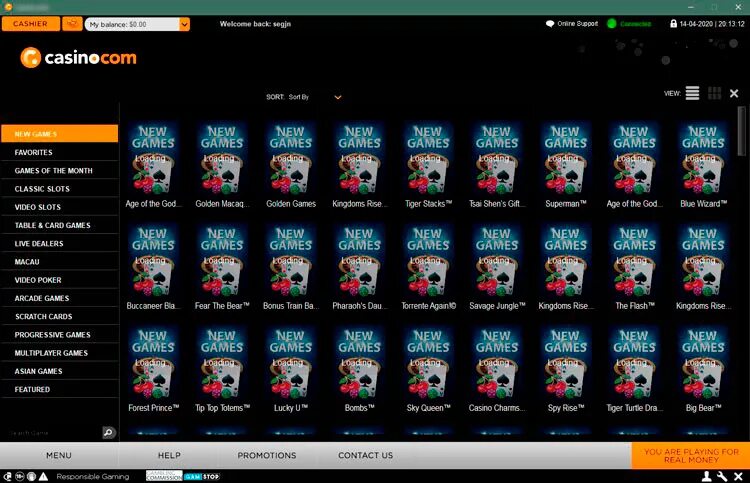Click the casino.com logo
This screenshot has height=483, width=750.
point(78,58)
